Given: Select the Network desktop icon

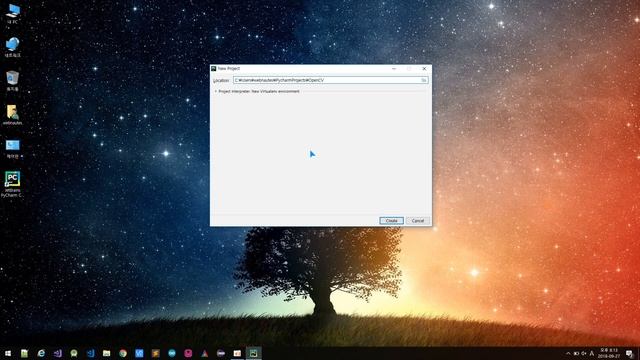Looking at the screenshot, I should tap(12, 47).
